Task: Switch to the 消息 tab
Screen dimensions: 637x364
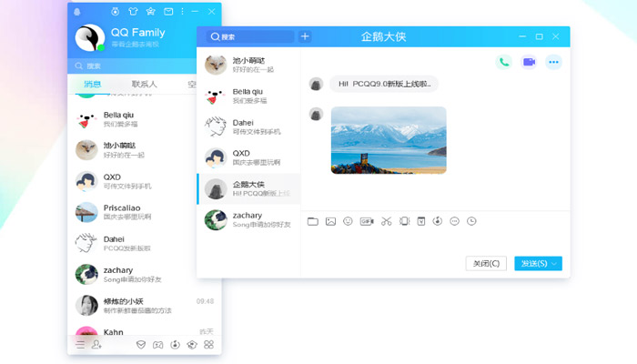Action: pos(92,84)
